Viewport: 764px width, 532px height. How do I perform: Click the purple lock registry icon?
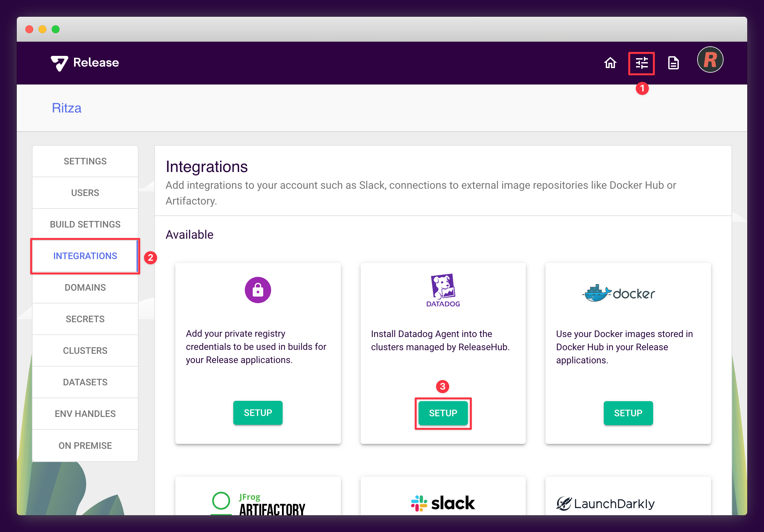(x=258, y=290)
